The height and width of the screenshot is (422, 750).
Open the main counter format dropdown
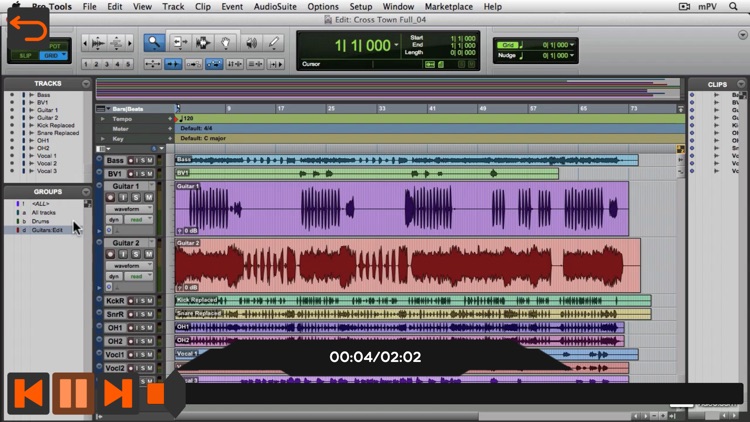[x=397, y=45]
